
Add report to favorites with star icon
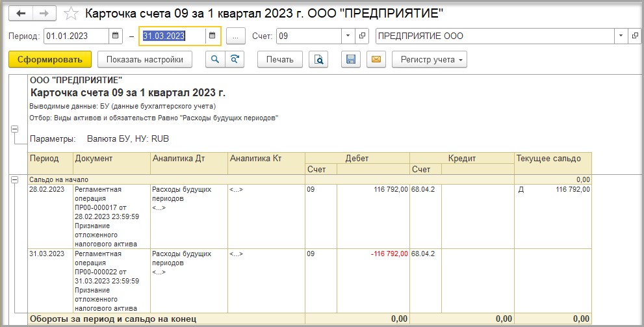(73, 14)
